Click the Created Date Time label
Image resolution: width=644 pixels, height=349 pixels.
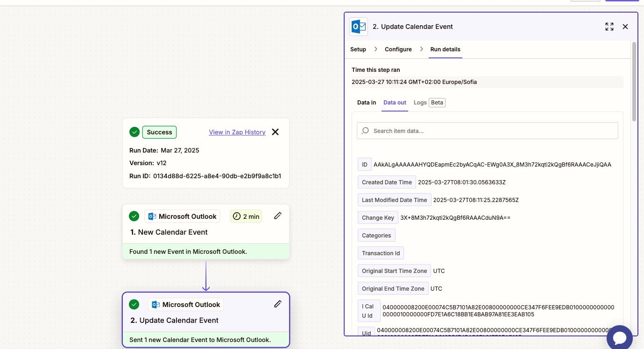pos(387,182)
